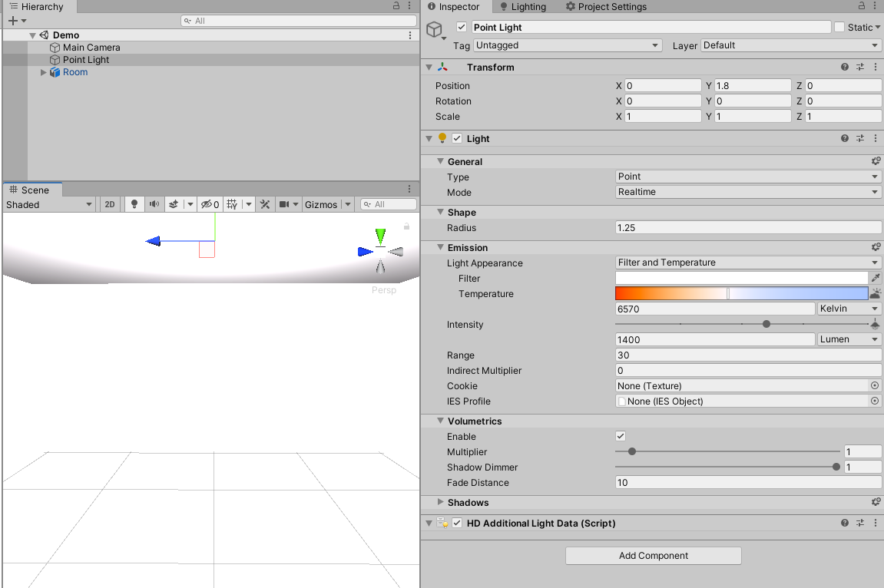Click HD Additional Light Data help icon
This screenshot has height=588, width=884.
tap(845, 524)
